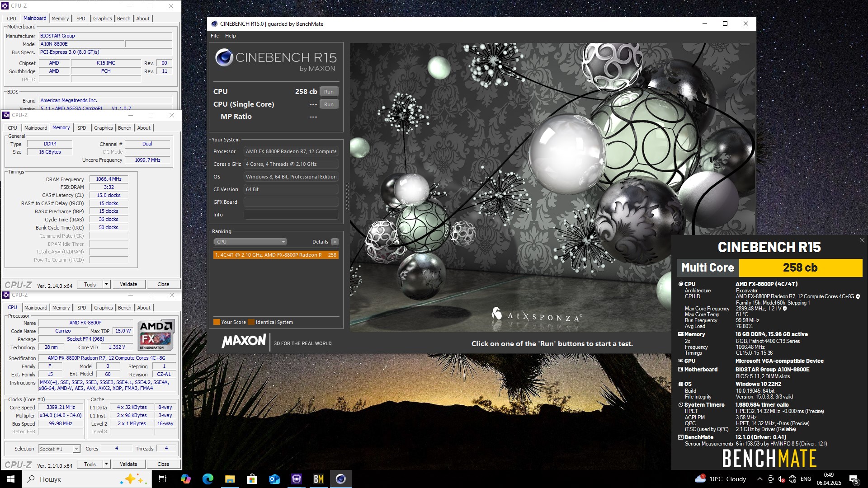Open File Explorer from taskbar
The height and width of the screenshot is (488, 868).
click(x=230, y=479)
